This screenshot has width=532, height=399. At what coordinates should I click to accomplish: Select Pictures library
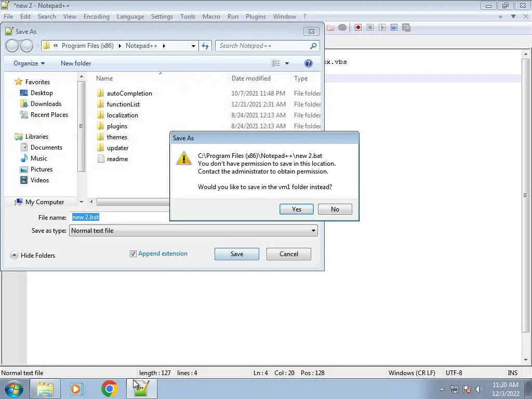tap(36, 169)
